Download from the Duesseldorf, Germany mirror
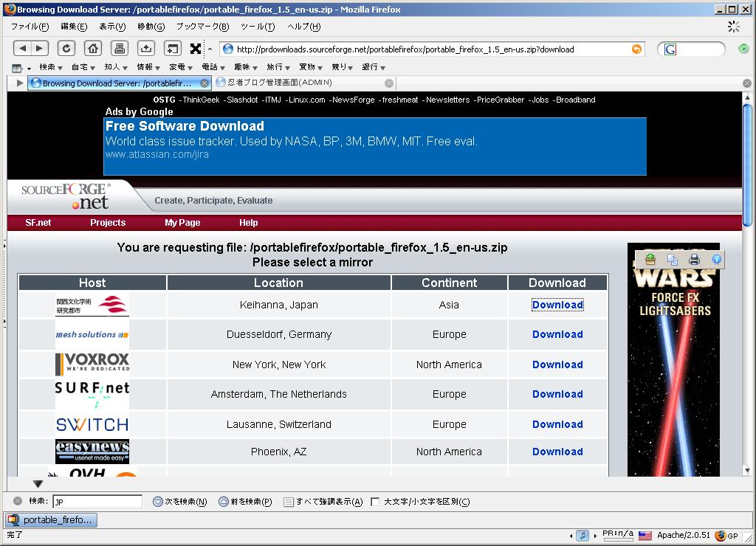This screenshot has width=756, height=546. (557, 334)
